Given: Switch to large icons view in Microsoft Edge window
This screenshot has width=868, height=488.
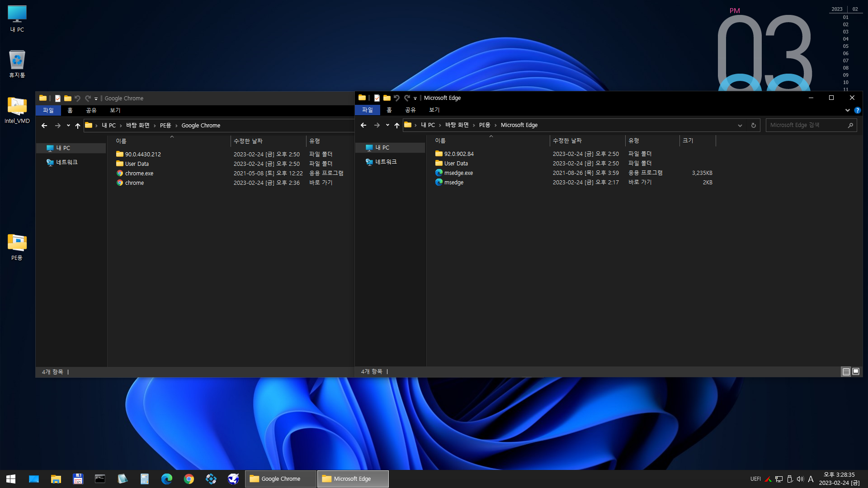Looking at the screenshot, I should 856,372.
